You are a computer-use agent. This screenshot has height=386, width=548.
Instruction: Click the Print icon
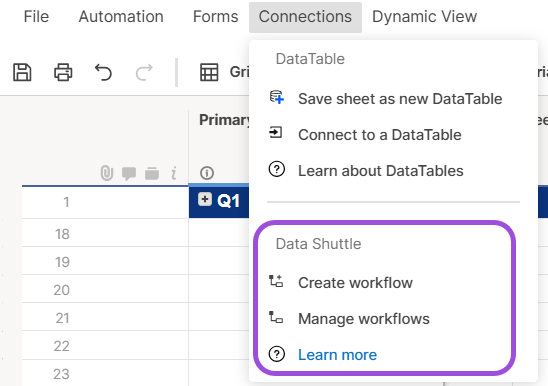coord(63,72)
